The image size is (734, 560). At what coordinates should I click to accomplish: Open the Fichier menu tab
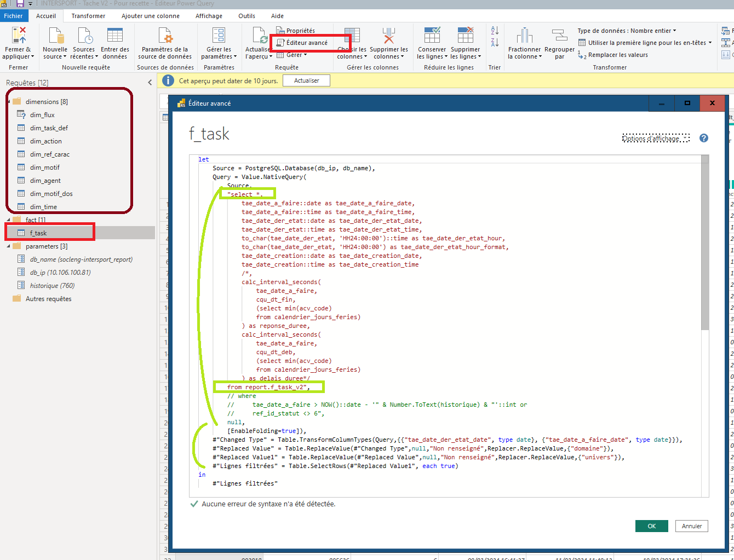pyautogui.click(x=13, y=16)
